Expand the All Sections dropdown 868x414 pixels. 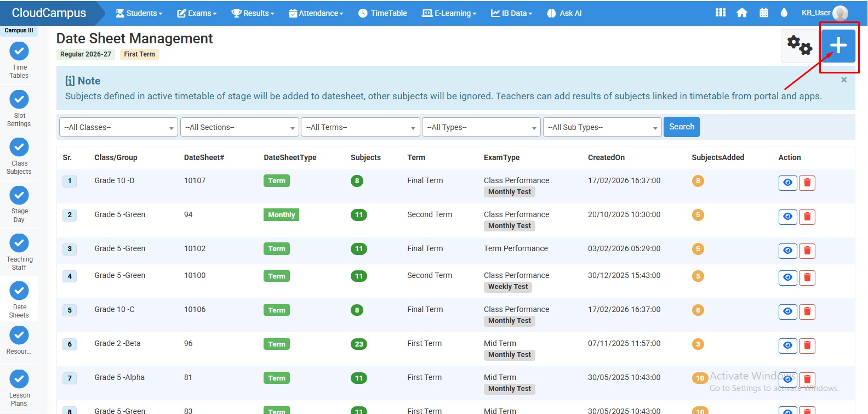coord(239,127)
